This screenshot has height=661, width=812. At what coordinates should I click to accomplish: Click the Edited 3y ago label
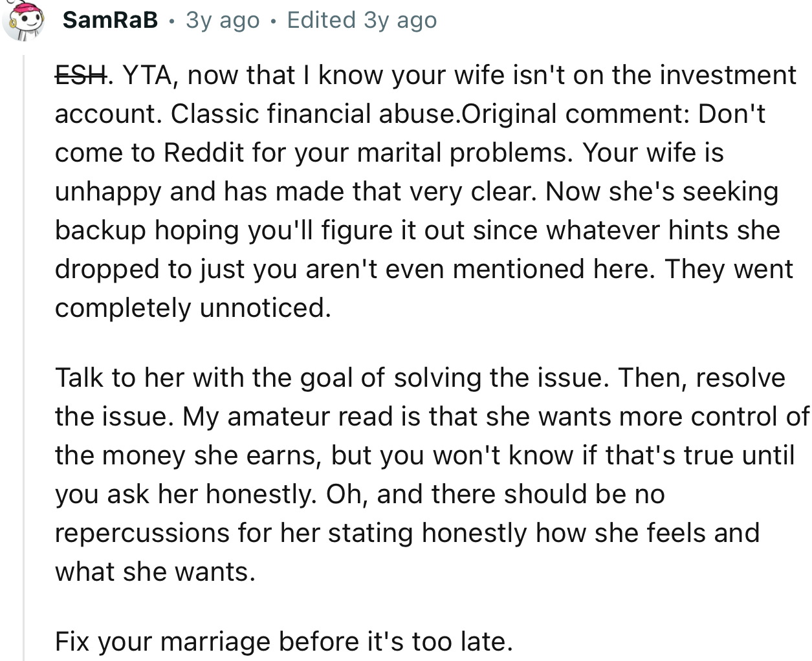(x=362, y=20)
